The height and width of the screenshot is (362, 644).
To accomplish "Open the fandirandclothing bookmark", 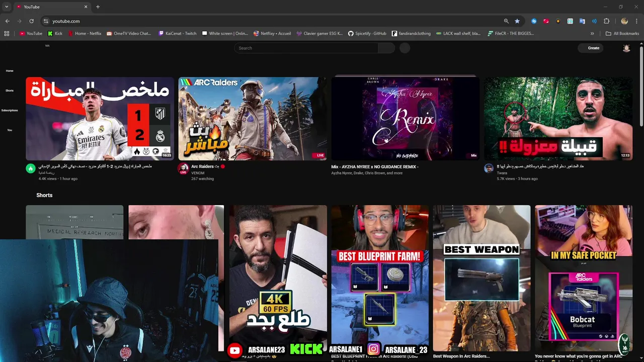I will pyautogui.click(x=412, y=34).
